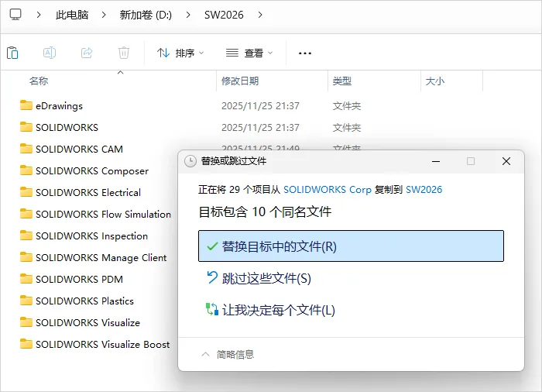
Task: Click the eDrawings folder name
Action: pos(59,106)
